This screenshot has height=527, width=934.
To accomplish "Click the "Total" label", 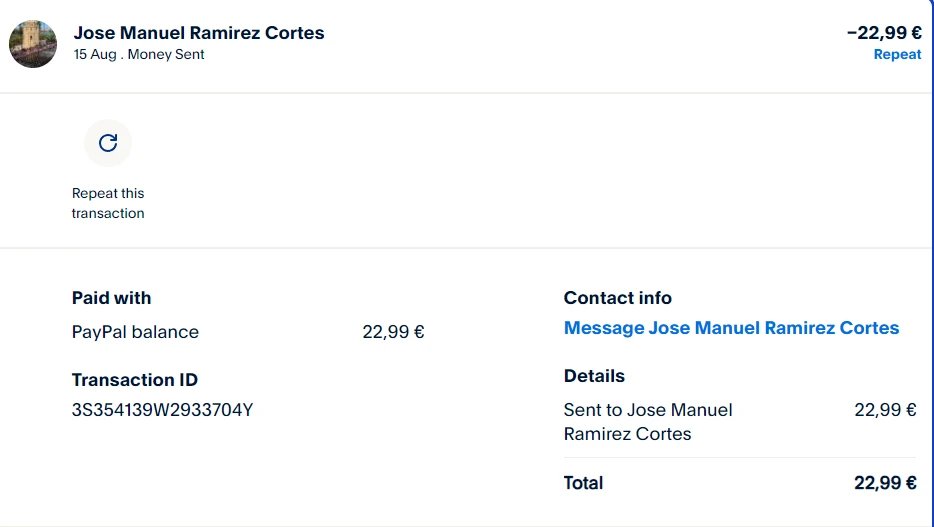I will coord(583,483).
